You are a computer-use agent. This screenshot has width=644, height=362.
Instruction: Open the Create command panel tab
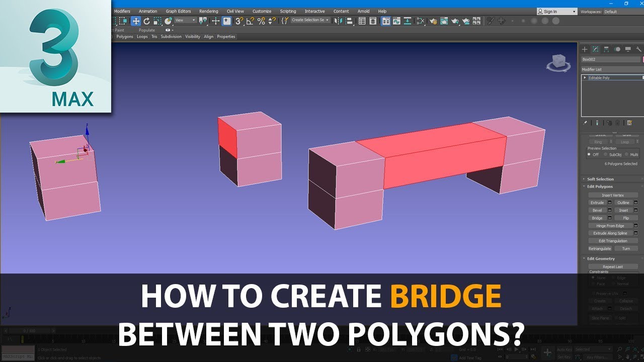(585, 49)
